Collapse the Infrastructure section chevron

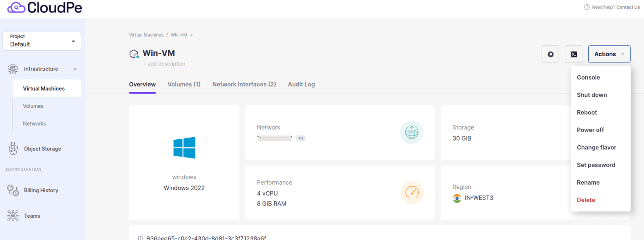[75, 69]
